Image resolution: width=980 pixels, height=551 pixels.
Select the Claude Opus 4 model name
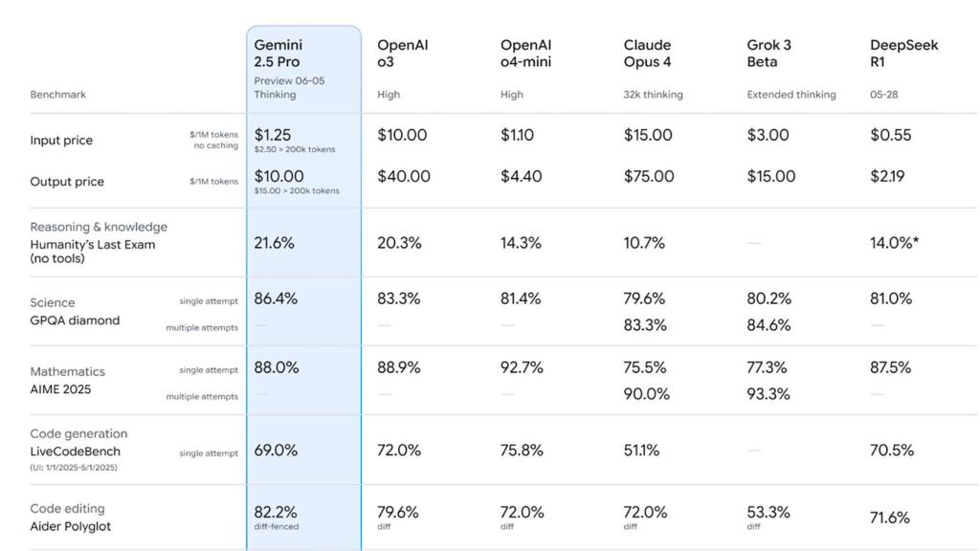tap(646, 53)
